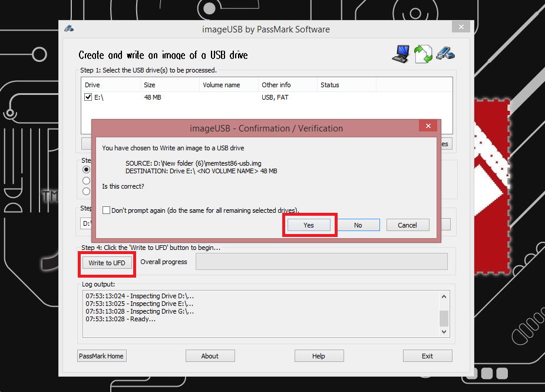
Task: Click the Overall progress bar
Action: (x=322, y=262)
